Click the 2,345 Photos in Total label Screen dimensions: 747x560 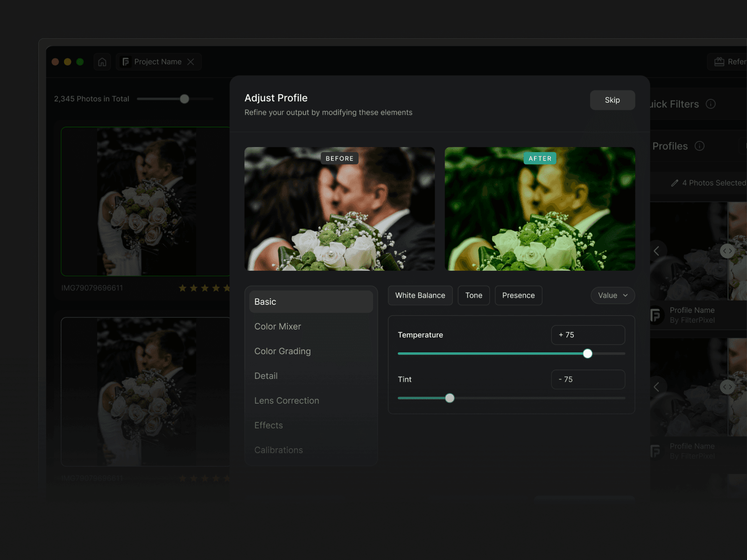pos(92,99)
